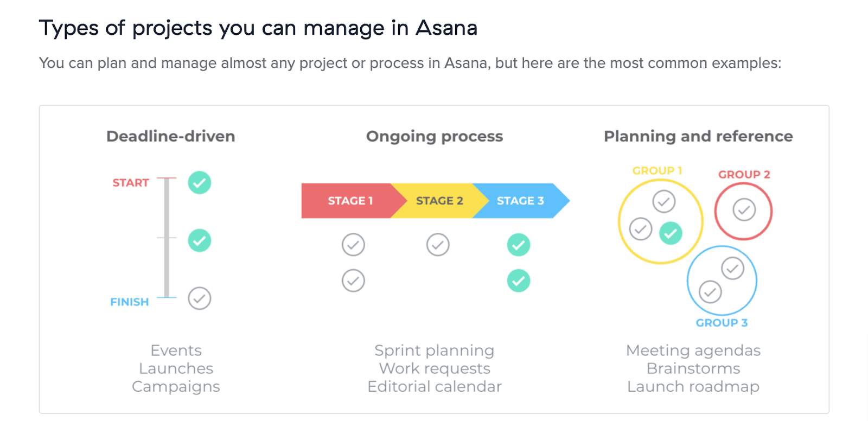Click the unchecked circle under STAGE 2
This screenshot has width=868, height=440.
point(438,245)
